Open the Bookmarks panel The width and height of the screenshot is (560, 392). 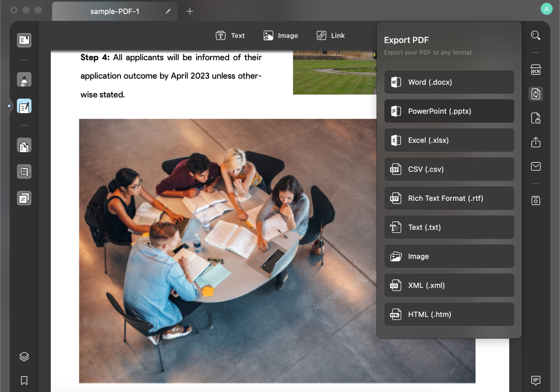pyautogui.click(x=24, y=380)
